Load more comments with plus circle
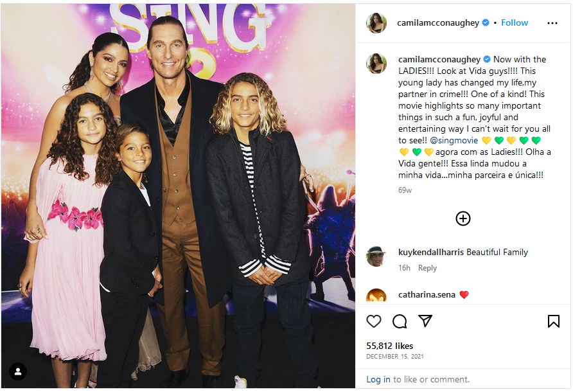 click(x=463, y=218)
